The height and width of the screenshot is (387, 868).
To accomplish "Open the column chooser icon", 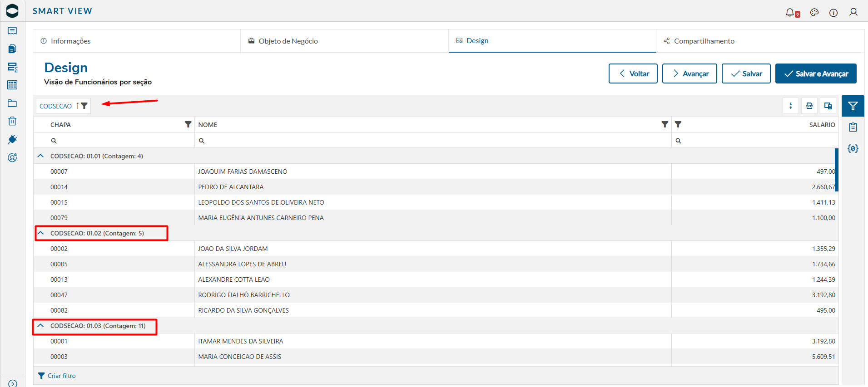I will click(x=828, y=106).
